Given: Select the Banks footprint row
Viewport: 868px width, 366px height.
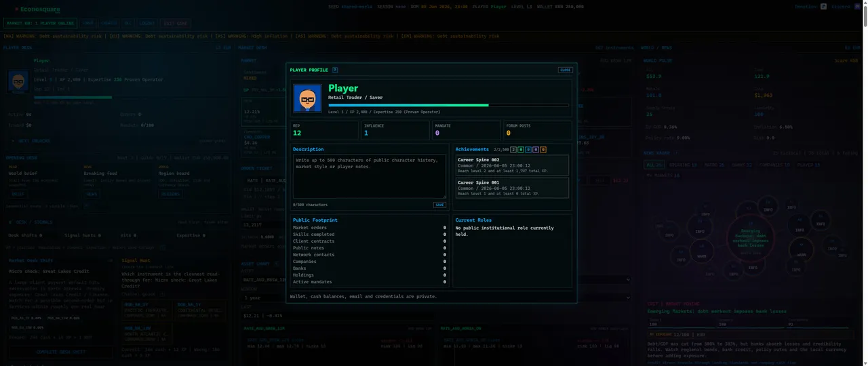Looking at the screenshot, I should pos(370,268).
